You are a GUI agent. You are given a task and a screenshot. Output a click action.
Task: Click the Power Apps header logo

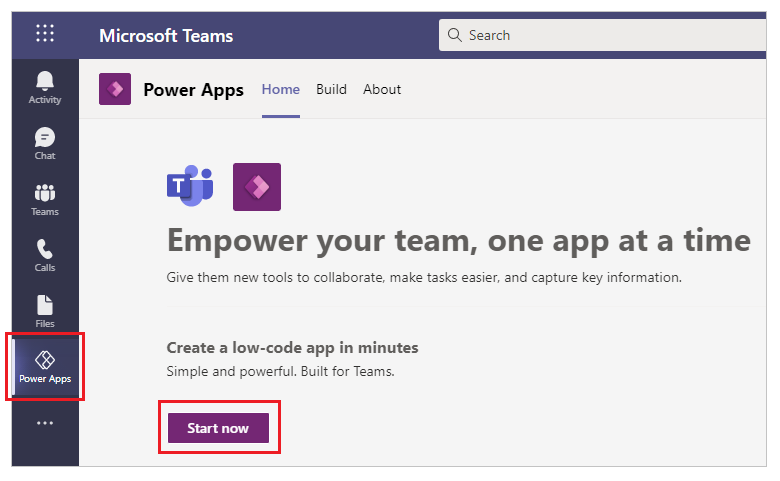click(x=115, y=89)
